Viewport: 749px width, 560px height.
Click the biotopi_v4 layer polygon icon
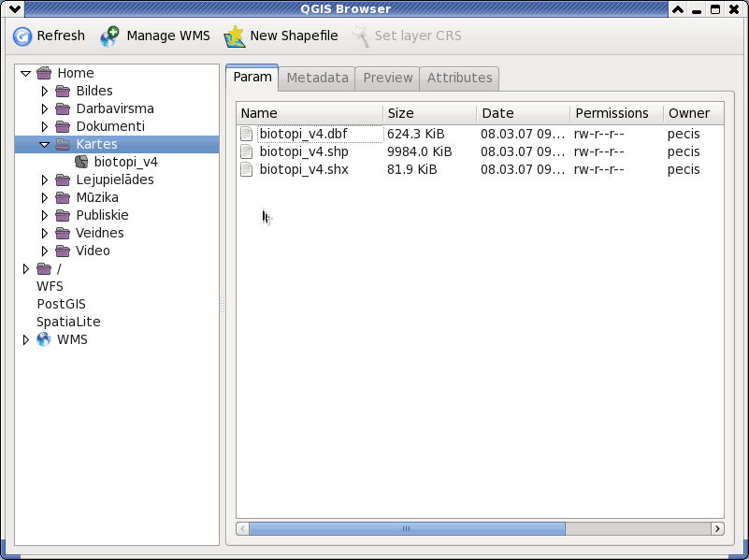pyautogui.click(x=81, y=162)
